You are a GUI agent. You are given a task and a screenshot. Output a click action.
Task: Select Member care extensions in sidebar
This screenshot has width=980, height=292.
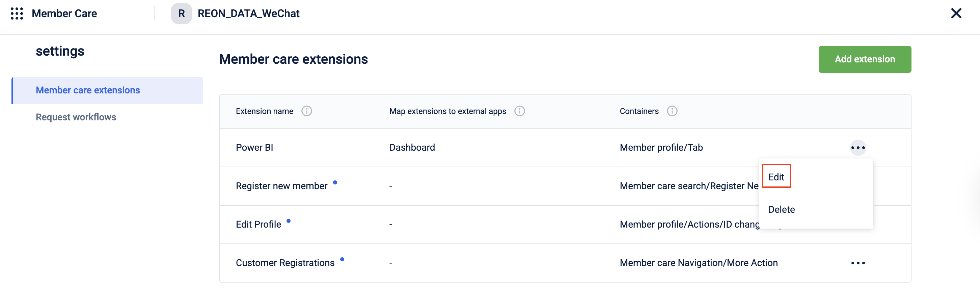[88, 90]
